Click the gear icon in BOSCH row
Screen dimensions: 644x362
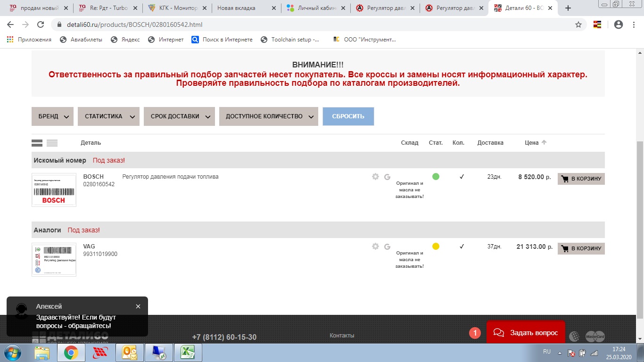click(375, 177)
